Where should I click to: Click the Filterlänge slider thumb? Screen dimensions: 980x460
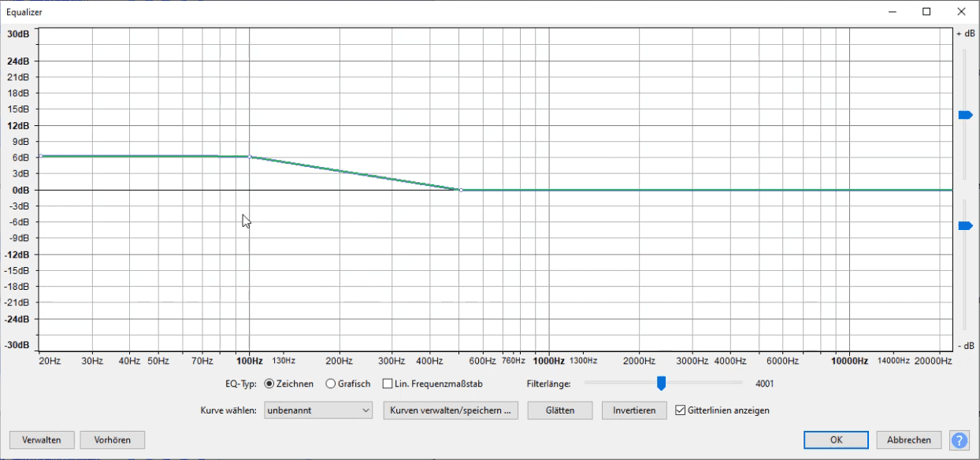click(662, 384)
